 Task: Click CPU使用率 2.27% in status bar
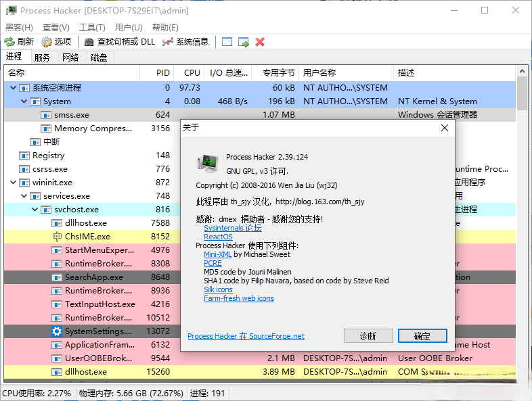37,393
